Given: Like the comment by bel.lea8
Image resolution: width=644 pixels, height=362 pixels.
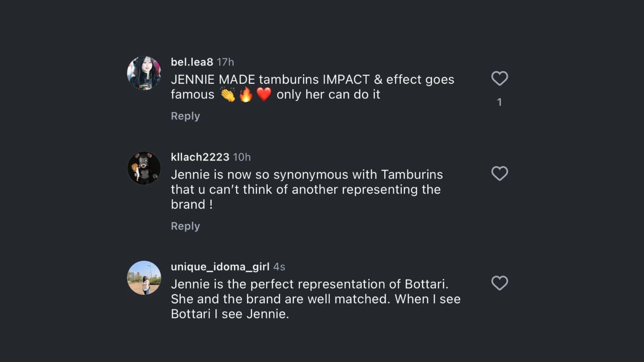Looking at the screenshot, I should (x=499, y=78).
